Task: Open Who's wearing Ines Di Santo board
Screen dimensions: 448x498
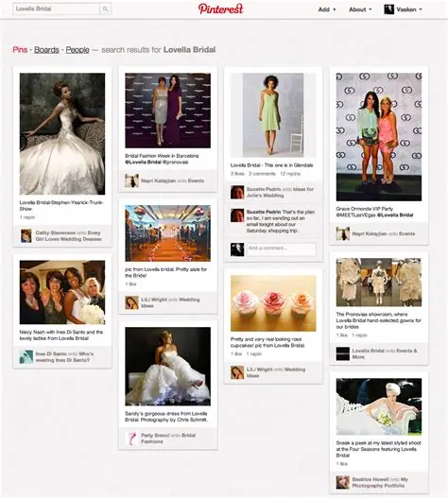Action: coord(65,356)
